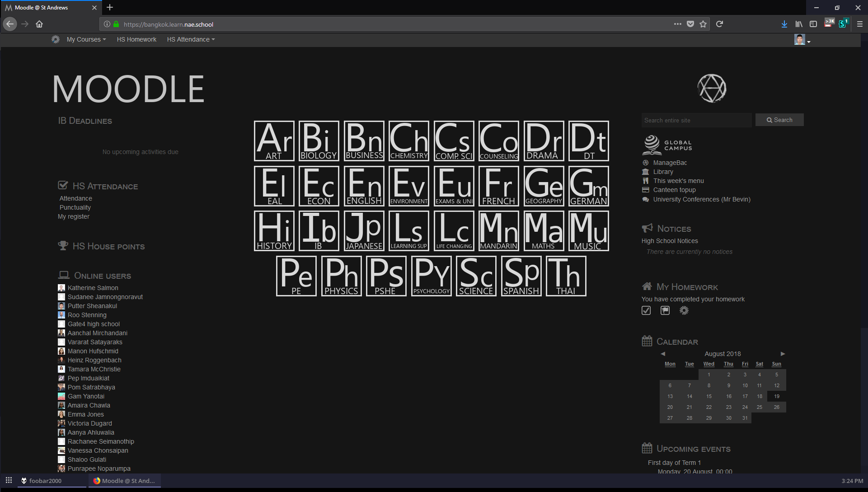Click the Canteen topup card icon
Image resolution: width=868 pixels, height=492 pixels.
(646, 190)
